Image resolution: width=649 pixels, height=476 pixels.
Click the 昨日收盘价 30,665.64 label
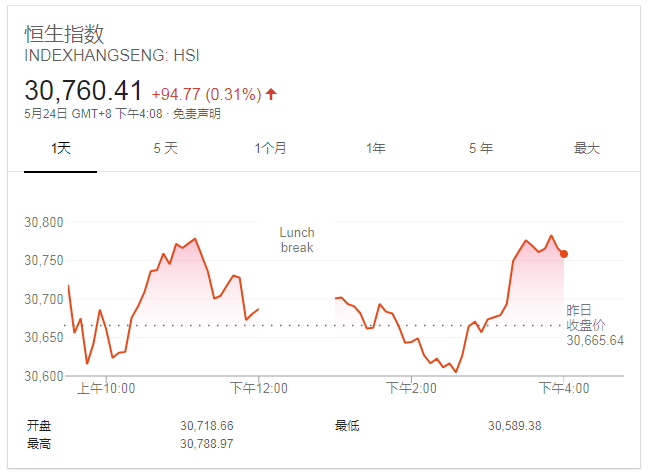pos(595,325)
